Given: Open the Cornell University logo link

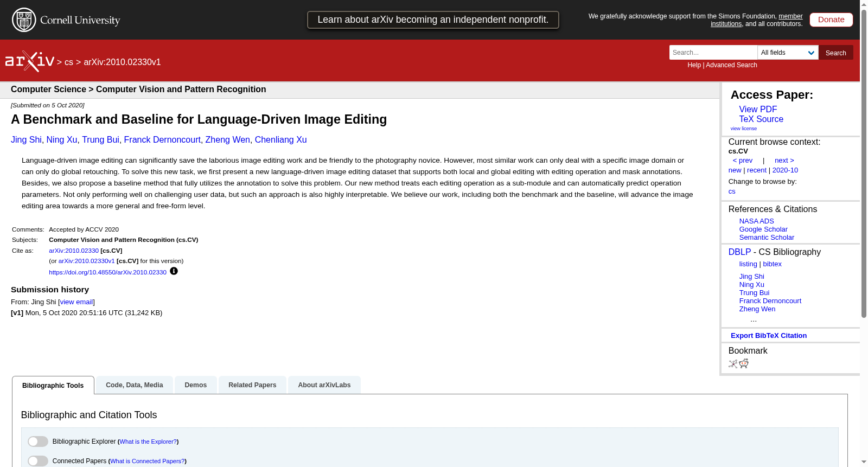Looking at the screenshot, I should coord(66,20).
